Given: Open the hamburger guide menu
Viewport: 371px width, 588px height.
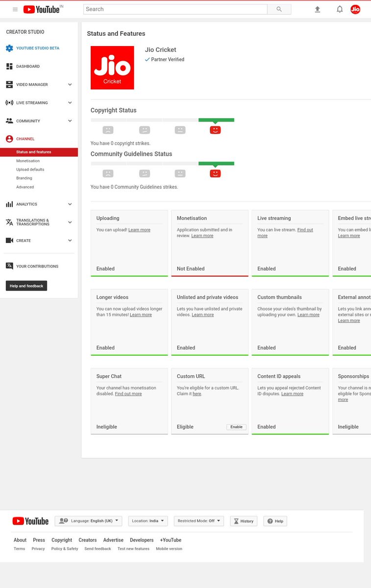Looking at the screenshot, I should pos(15,9).
